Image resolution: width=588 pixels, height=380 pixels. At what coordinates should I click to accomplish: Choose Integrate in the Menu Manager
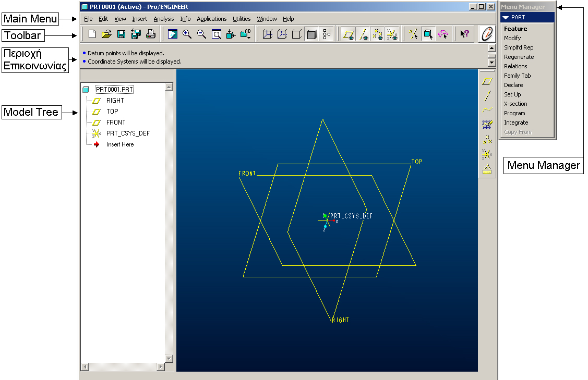coord(516,122)
